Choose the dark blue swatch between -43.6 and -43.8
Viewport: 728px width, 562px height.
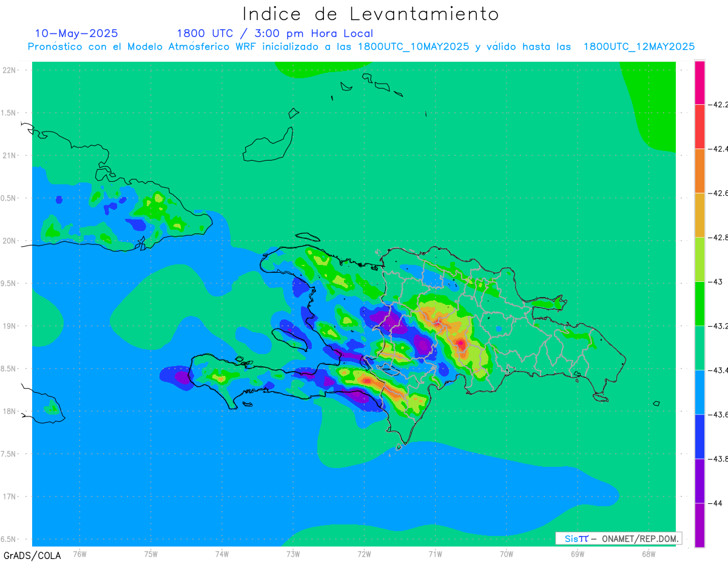click(x=699, y=437)
